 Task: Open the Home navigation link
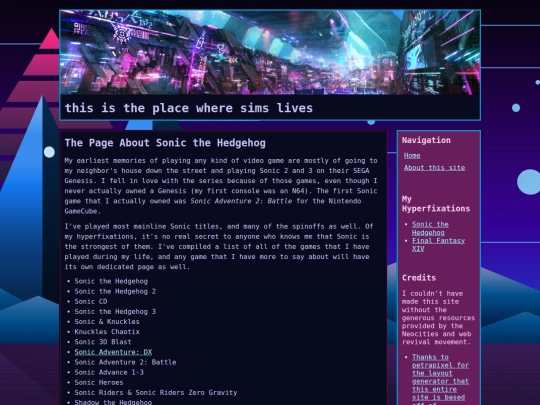click(x=412, y=156)
